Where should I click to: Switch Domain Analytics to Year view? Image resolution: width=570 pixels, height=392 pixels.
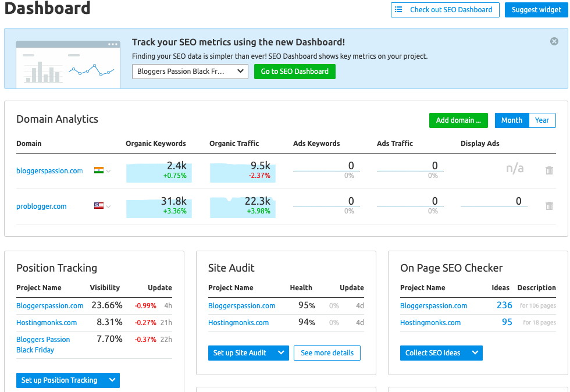click(542, 120)
